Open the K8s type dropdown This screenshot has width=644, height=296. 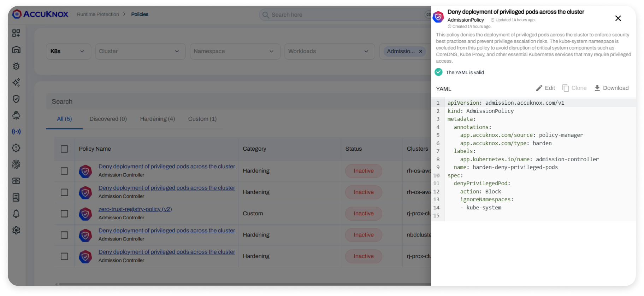click(x=68, y=51)
